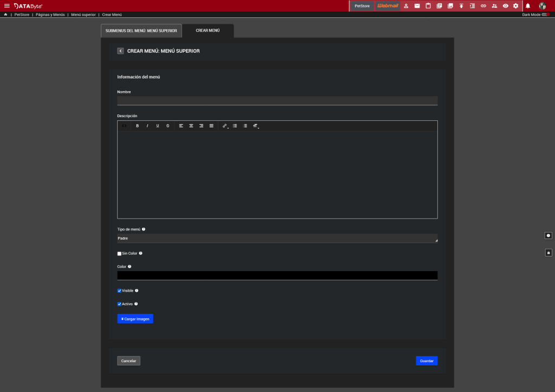Uncheck the Visible checkbox
The image size is (555, 392).
pyautogui.click(x=119, y=291)
